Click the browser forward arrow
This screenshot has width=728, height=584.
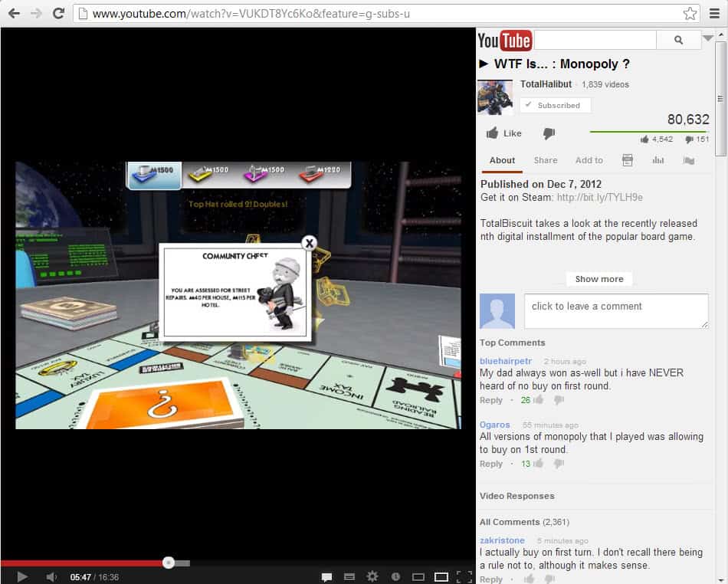tap(36, 14)
